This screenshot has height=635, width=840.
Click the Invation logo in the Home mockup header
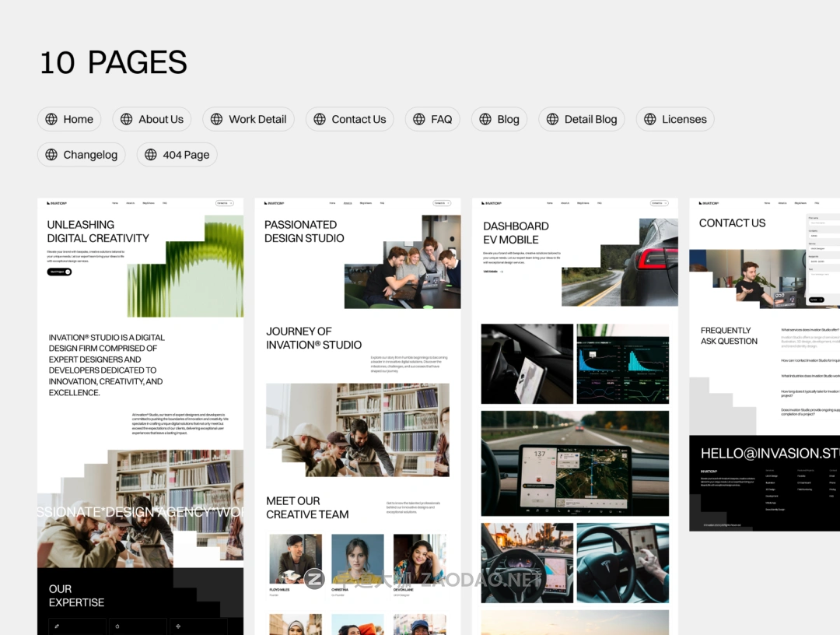coord(56,203)
